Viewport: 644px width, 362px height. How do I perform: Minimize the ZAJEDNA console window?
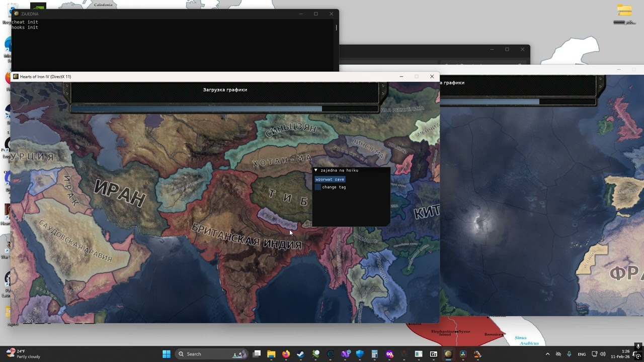pyautogui.click(x=300, y=14)
